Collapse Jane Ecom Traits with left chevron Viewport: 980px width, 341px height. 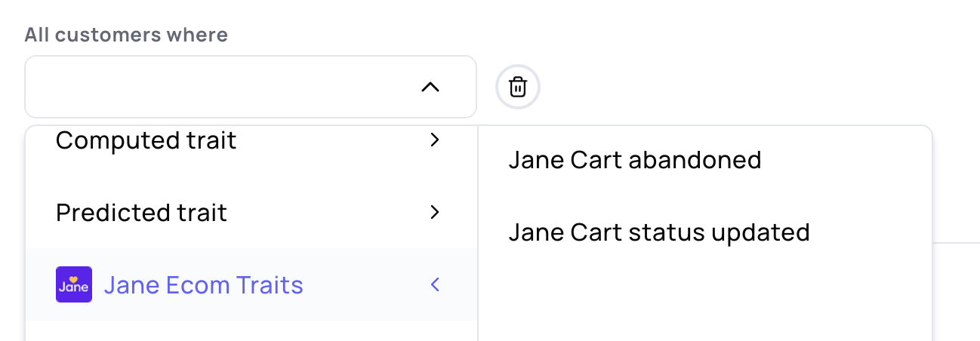click(434, 284)
